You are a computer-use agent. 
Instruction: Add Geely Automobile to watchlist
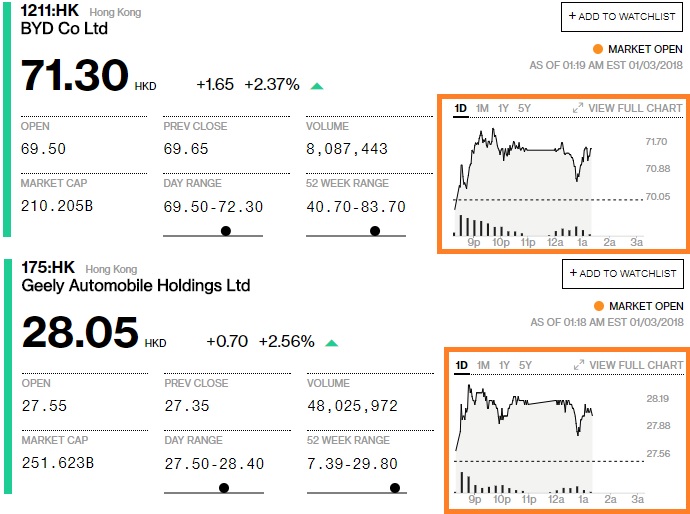pyautogui.click(x=621, y=273)
